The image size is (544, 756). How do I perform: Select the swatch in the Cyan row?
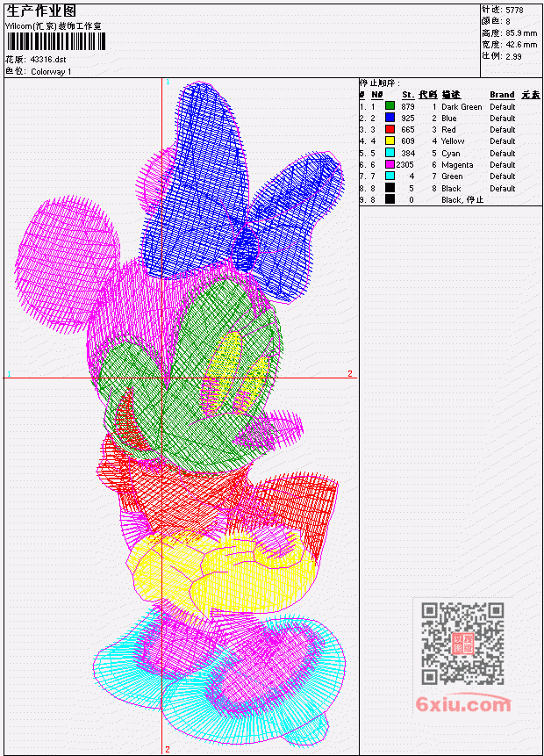tap(390, 153)
